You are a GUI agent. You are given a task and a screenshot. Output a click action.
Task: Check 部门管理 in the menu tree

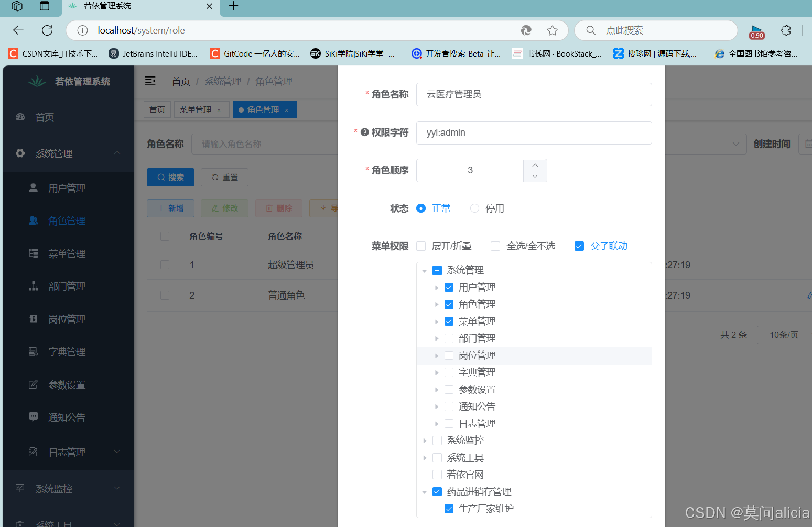449,338
